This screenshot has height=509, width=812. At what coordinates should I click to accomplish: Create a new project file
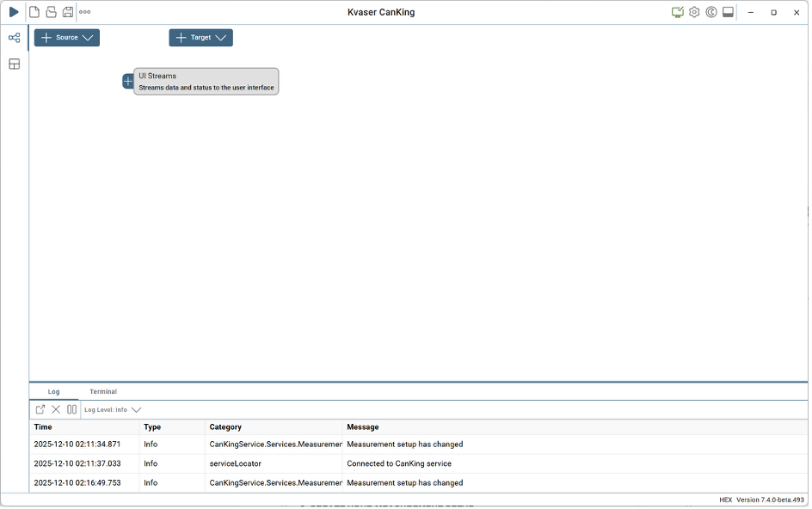(34, 12)
